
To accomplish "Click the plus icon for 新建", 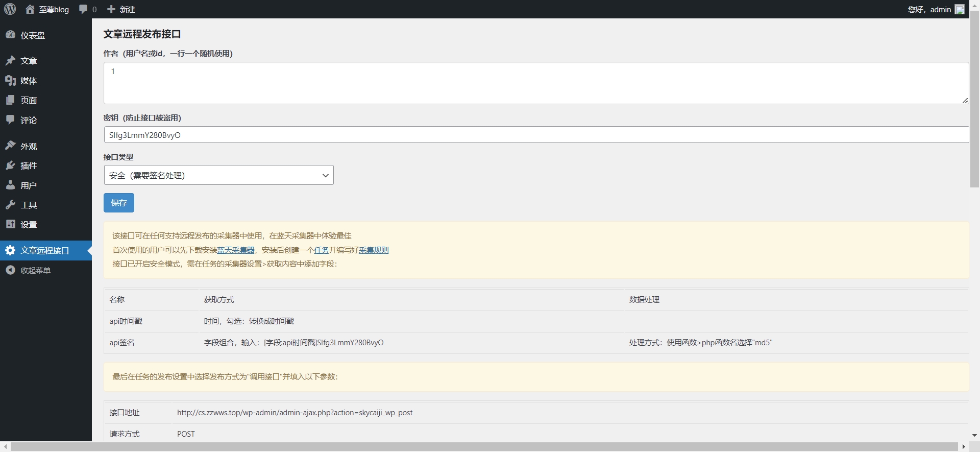I will pos(111,9).
